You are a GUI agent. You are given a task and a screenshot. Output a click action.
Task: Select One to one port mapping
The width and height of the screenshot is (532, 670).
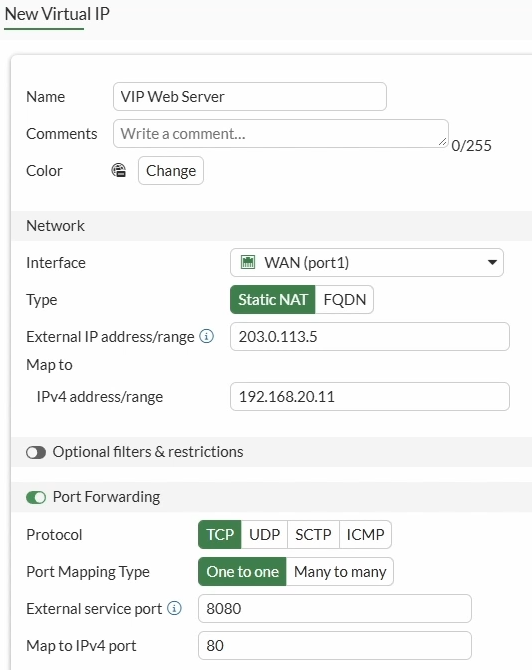click(242, 572)
